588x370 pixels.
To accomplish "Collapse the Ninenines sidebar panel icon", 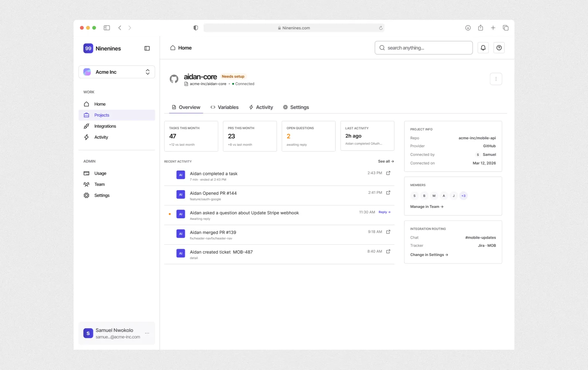I will tap(147, 48).
